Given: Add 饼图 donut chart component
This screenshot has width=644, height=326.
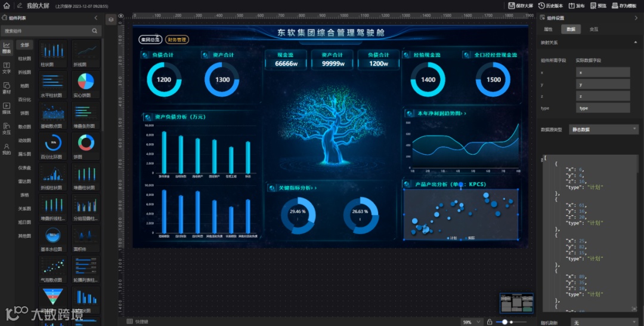Looking at the screenshot, I should click(86, 146).
